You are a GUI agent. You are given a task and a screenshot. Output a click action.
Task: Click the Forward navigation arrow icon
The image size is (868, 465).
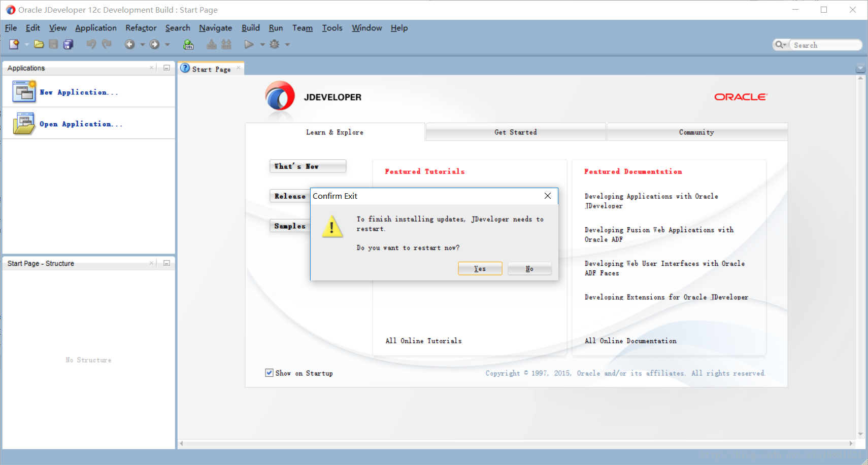tap(154, 45)
